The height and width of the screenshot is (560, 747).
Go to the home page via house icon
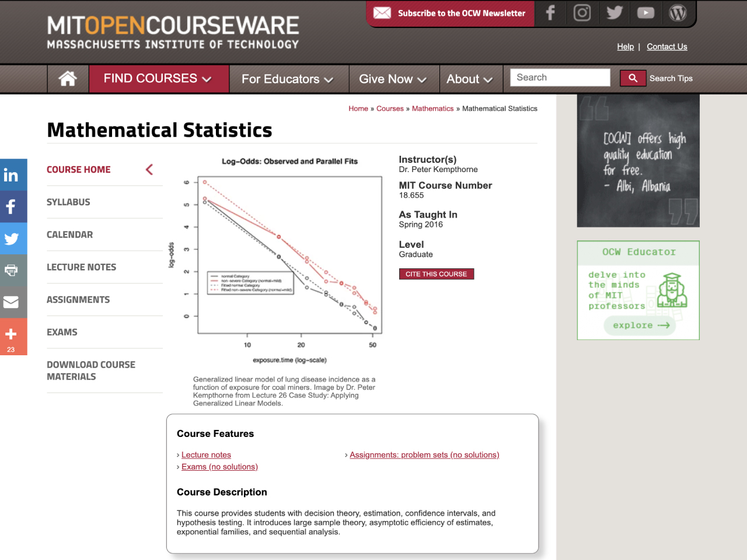point(68,79)
